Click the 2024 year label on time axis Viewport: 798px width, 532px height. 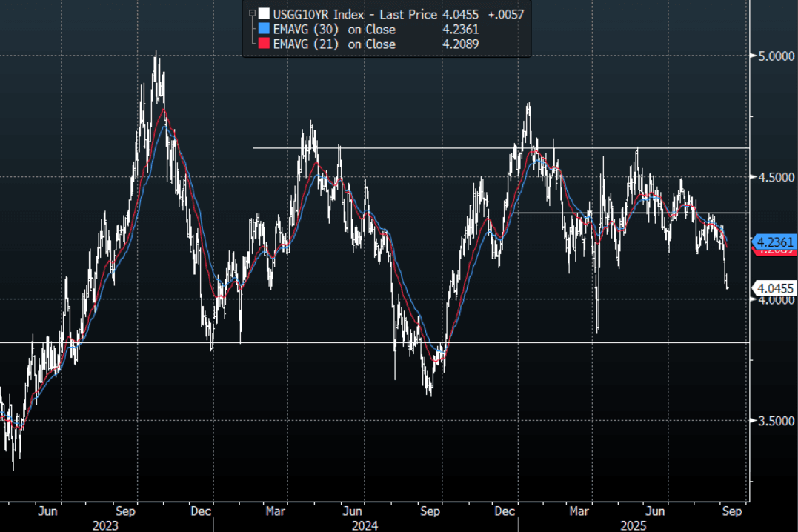pos(365,525)
